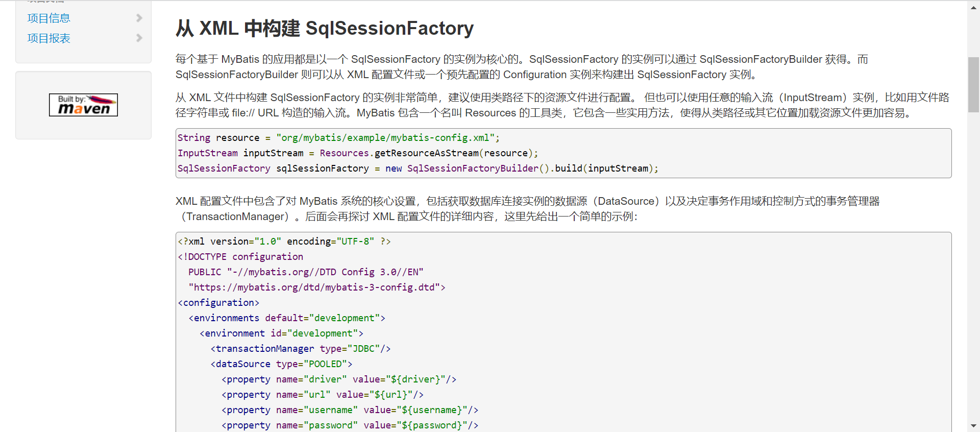The width and height of the screenshot is (980, 432).
Task: Click the Built by Maven logo
Action: tap(83, 105)
